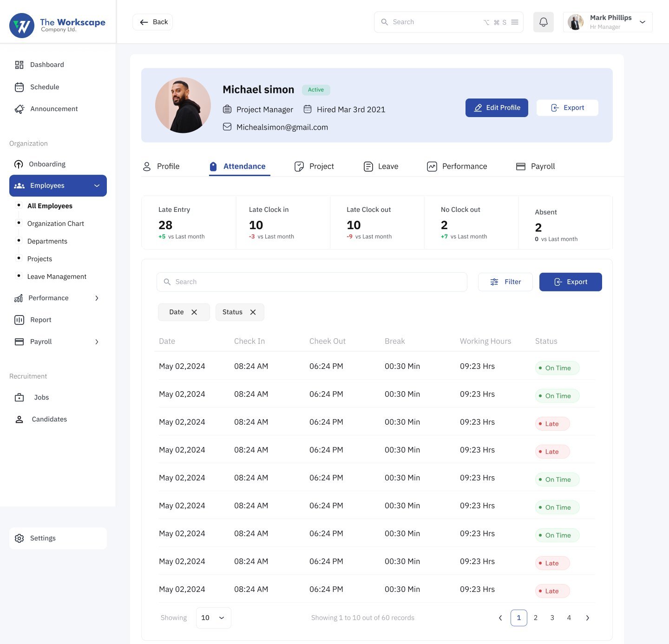Open the rows-per-page dropdown showing 10
669x644 pixels.
[213, 618]
